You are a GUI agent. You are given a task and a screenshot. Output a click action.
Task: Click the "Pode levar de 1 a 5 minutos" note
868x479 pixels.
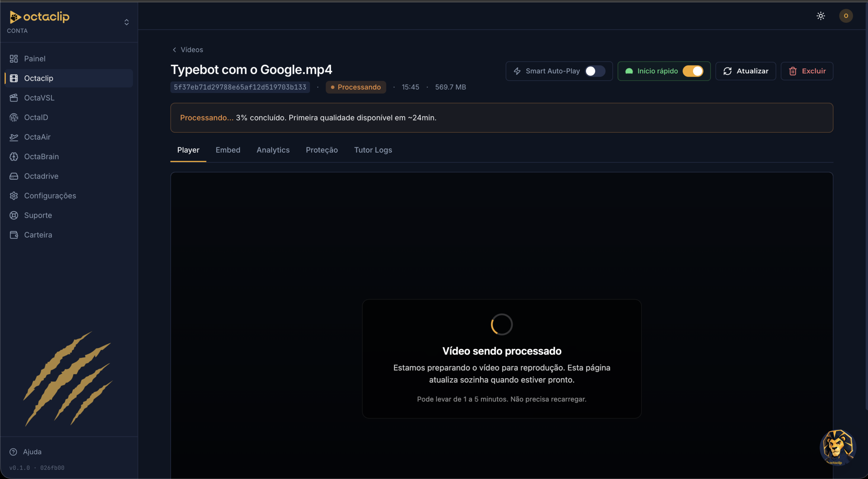click(x=501, y=399)
